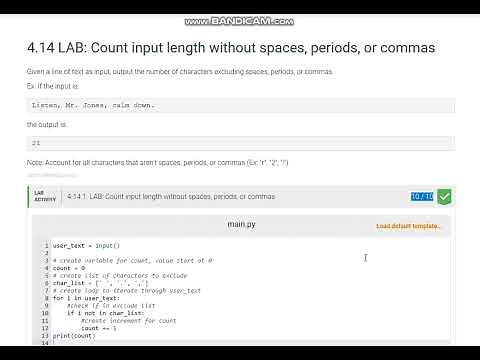The image size is (480, 360).
Task: Click the LAB ACTIVITY label
Action: (45, 196)
